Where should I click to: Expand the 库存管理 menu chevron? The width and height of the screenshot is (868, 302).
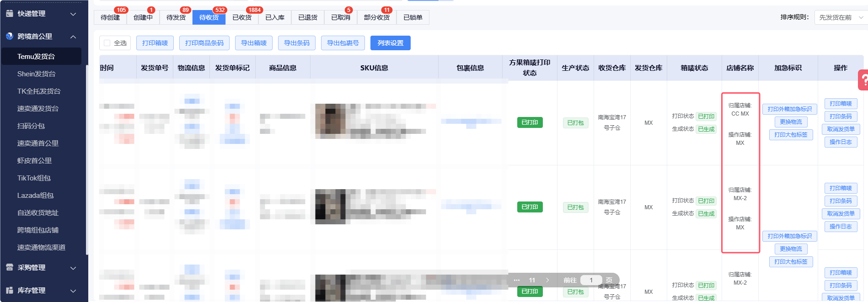(x=73, y=291)
